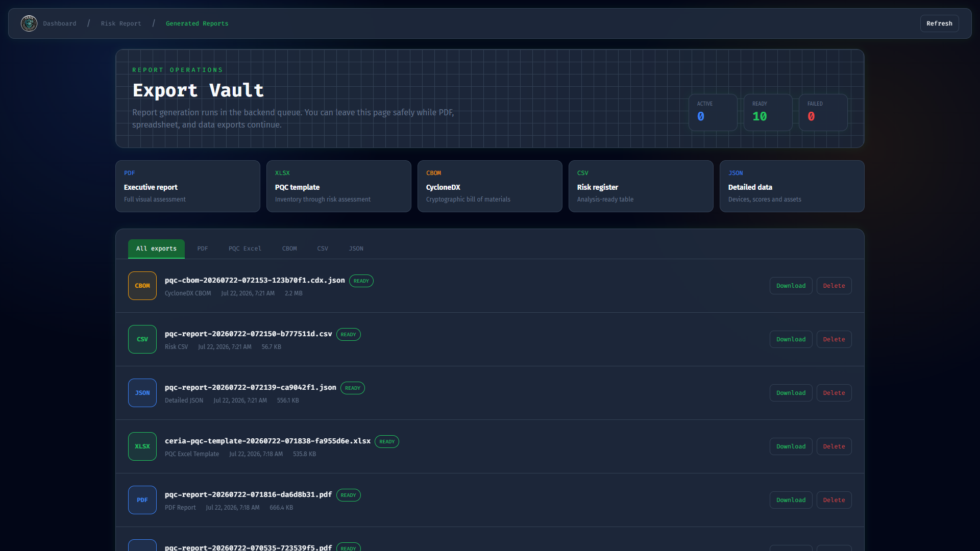Click filename pqc-report-20260722-072150-b777511d.csv
Viewport: 980px width, 551px height.
coord(248,334)
